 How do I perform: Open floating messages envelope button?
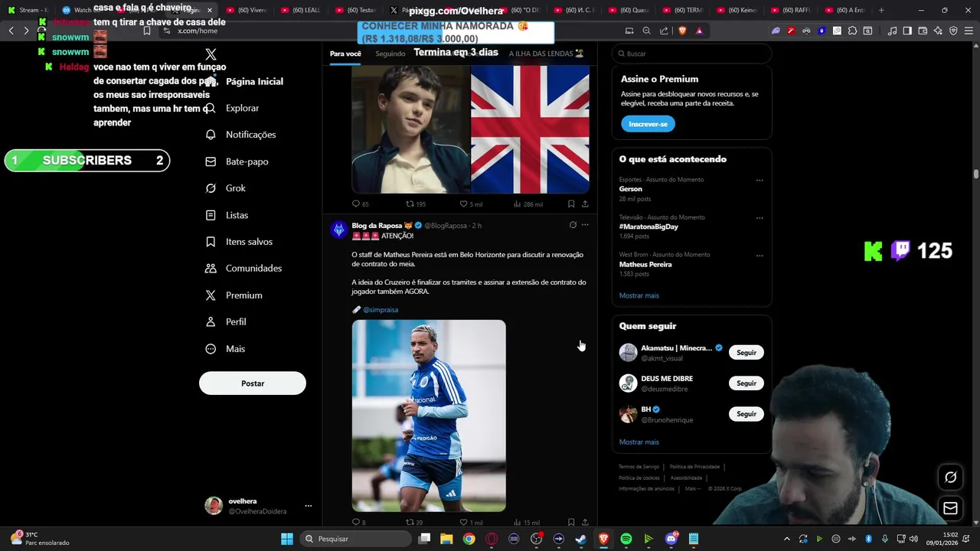pos(950,508)
